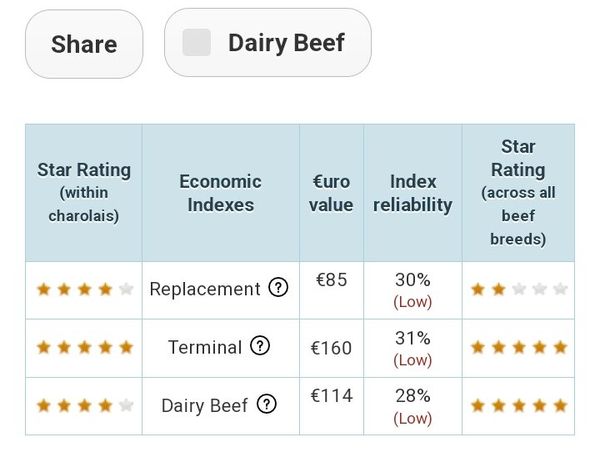This screenshot has height=450, width=600.
Task: Click the Dairy Beef across-all-breeds star rating
Action: (x=518, y=405)
